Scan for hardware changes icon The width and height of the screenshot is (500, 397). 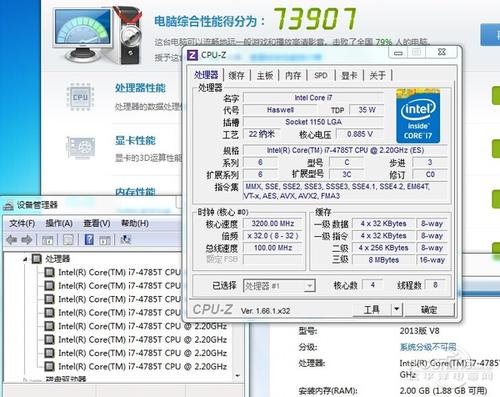[x=125, y=239]
